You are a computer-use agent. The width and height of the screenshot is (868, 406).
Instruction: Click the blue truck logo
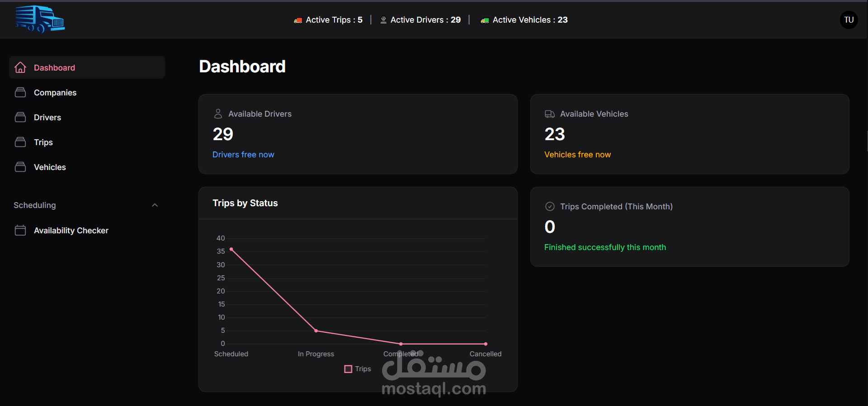tap(40, 19)
